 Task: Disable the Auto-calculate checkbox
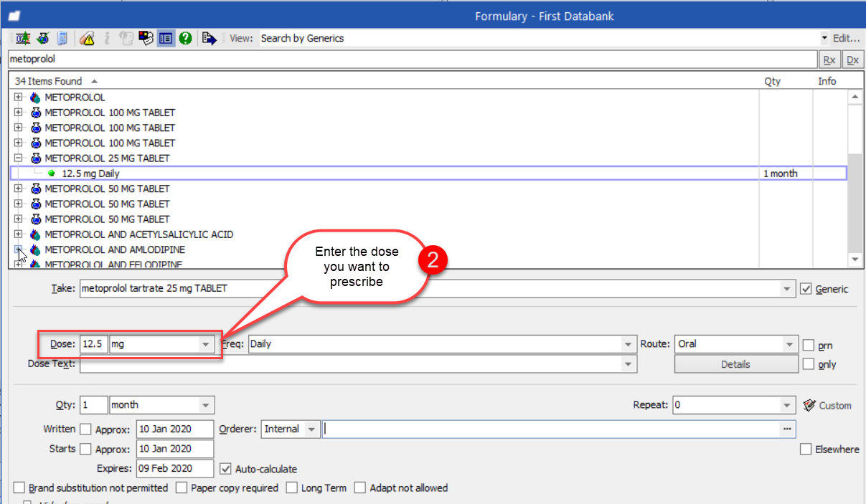pyautogui.click(x=227, y=469)
